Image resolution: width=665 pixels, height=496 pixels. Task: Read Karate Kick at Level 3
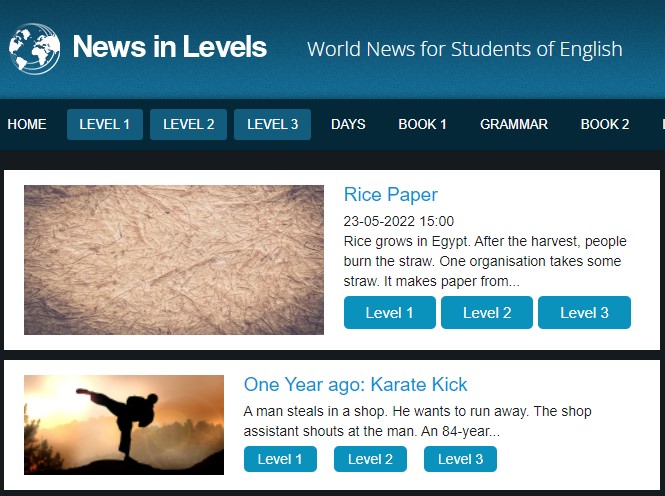(460, 459)
